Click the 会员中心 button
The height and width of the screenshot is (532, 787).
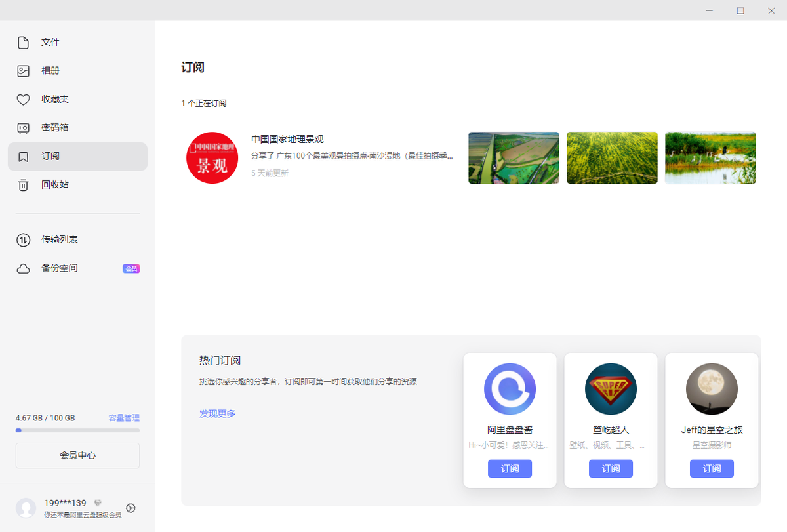77,455
